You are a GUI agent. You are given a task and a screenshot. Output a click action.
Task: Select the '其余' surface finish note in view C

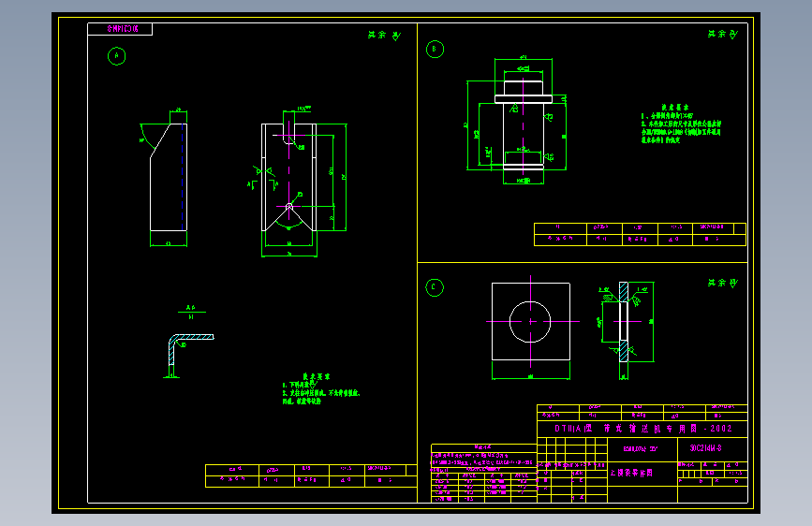(x=723, y=284)
